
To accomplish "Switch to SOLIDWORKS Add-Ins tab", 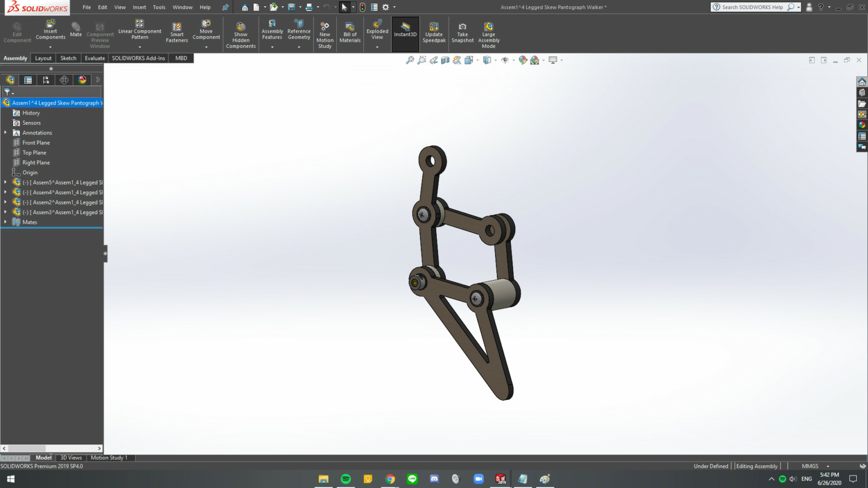I will [x=138, y=58].
